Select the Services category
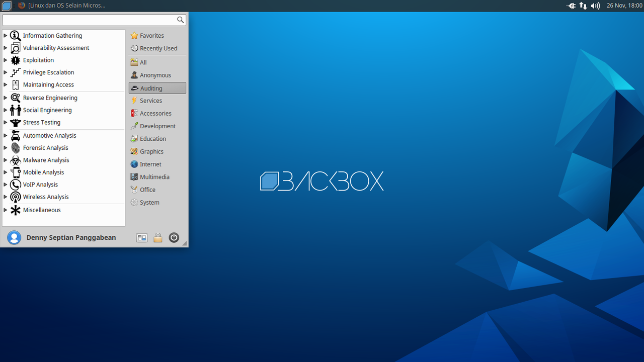The height and width of the screenshot is (362, 644). [x=157, y=101]
